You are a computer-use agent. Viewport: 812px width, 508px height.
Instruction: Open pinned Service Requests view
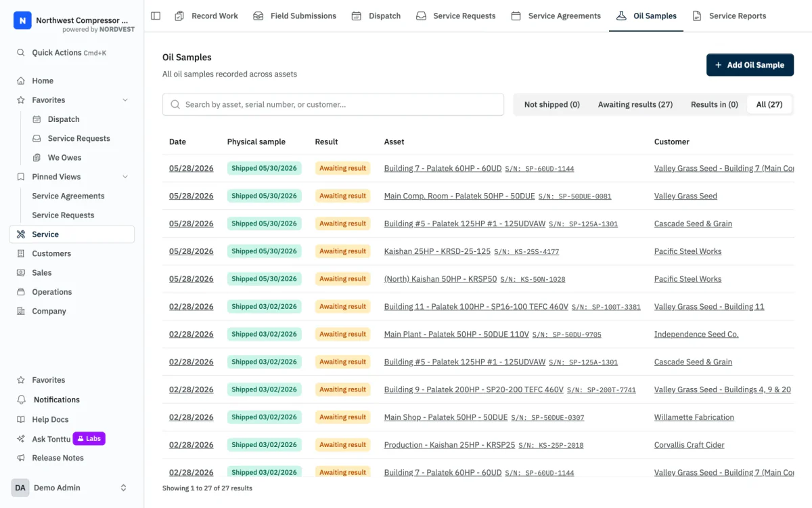click(63, 215)
